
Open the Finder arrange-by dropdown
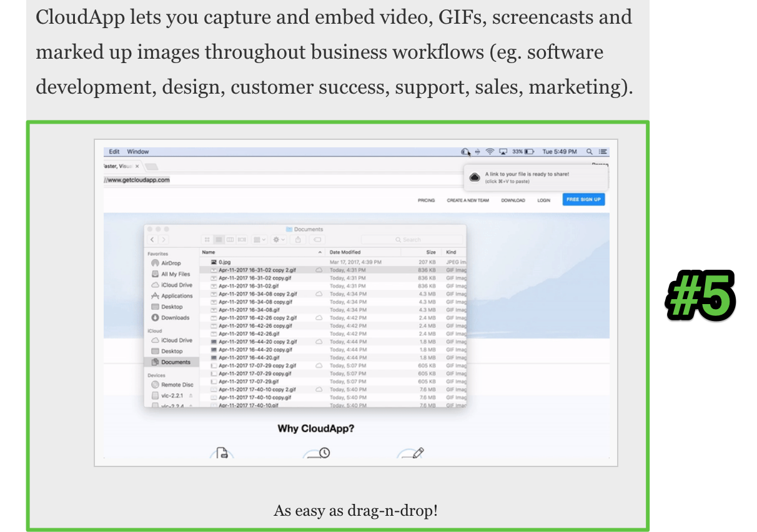click(x=260, y=239)
